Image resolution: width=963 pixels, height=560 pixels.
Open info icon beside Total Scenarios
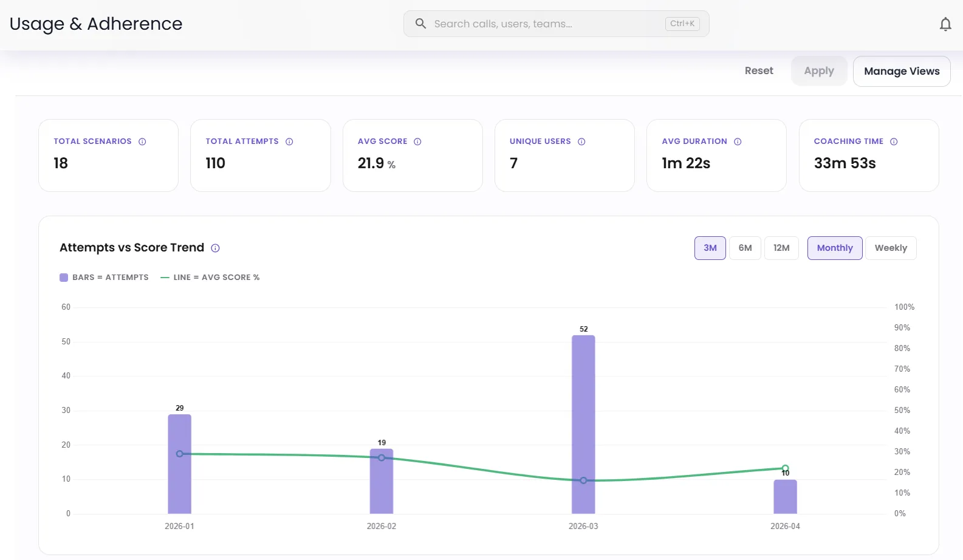click(142, 142)
